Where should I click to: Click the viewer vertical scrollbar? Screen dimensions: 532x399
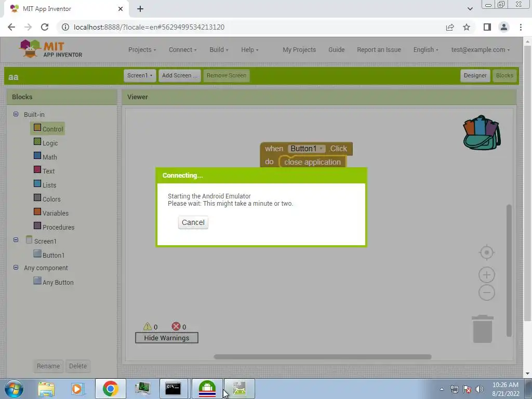point(509,270)
